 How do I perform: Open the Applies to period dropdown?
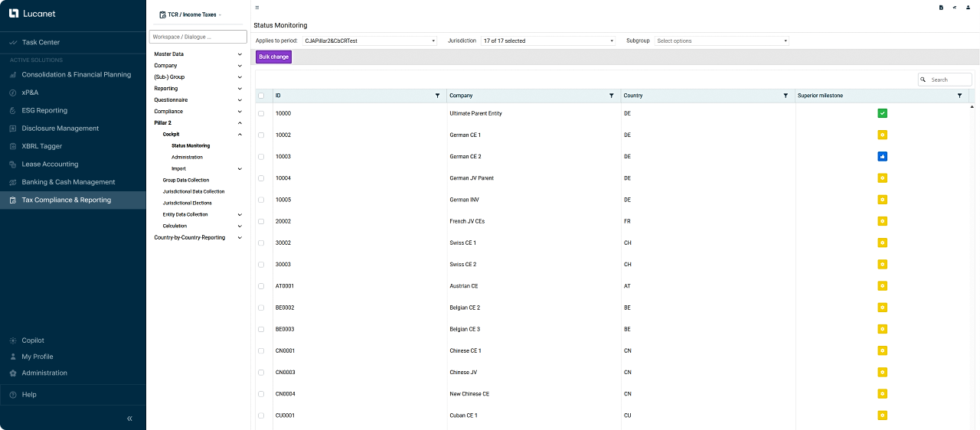coord(369,41)
